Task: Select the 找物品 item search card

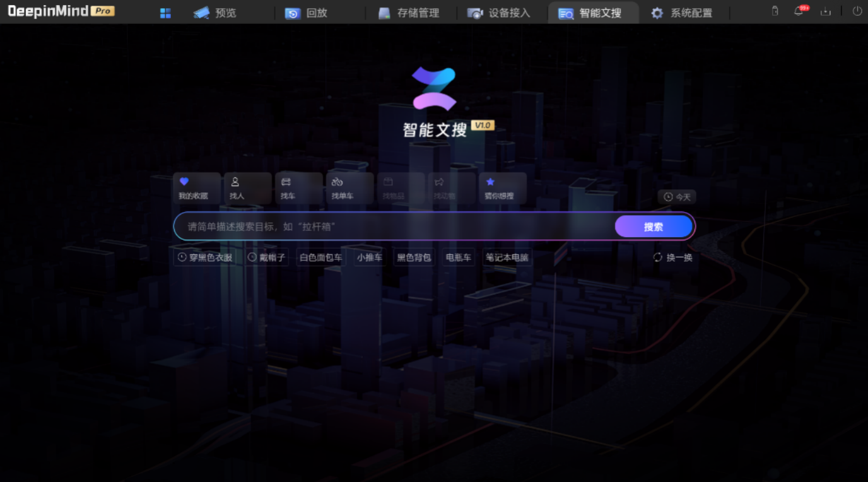Action: pyautogui.click(x=401, y=188)
